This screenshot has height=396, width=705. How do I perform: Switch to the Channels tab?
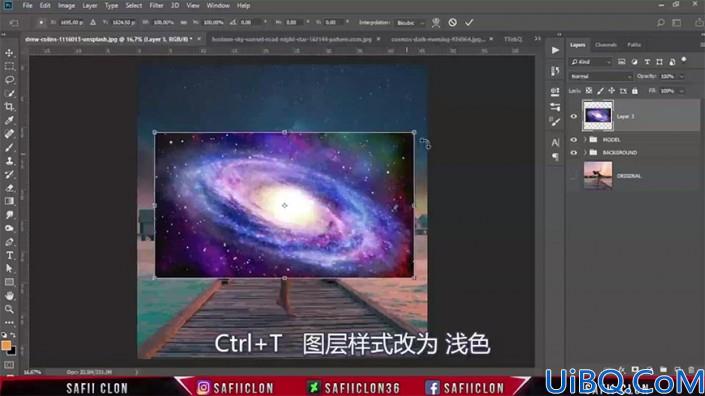pyautogui.click(x=606, y=45)
